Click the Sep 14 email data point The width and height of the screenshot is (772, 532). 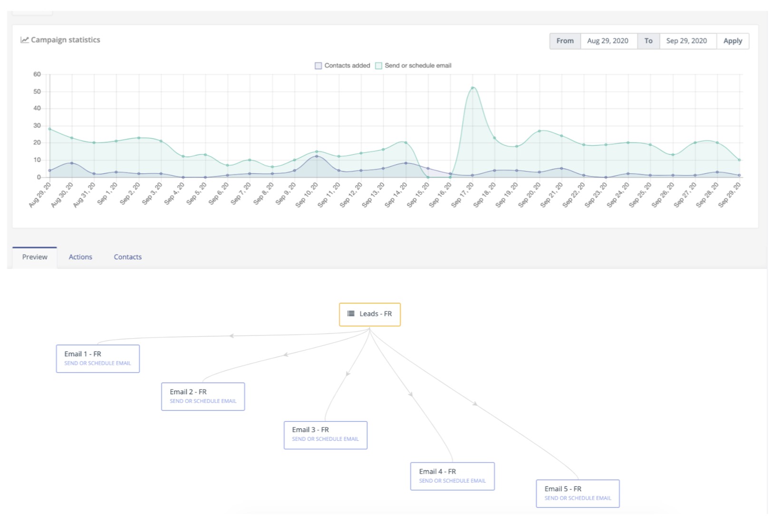point(406,142)
